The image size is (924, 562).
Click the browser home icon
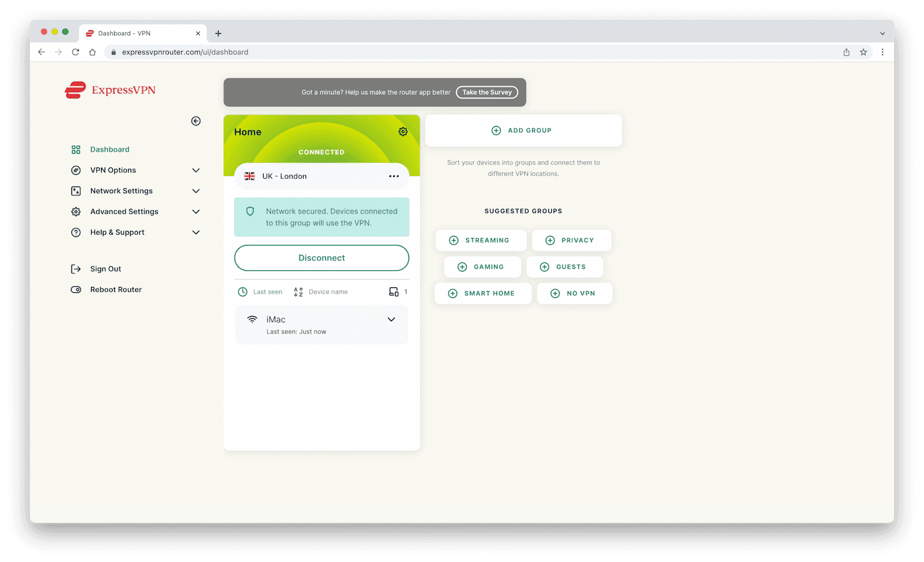tap(92, 52)
